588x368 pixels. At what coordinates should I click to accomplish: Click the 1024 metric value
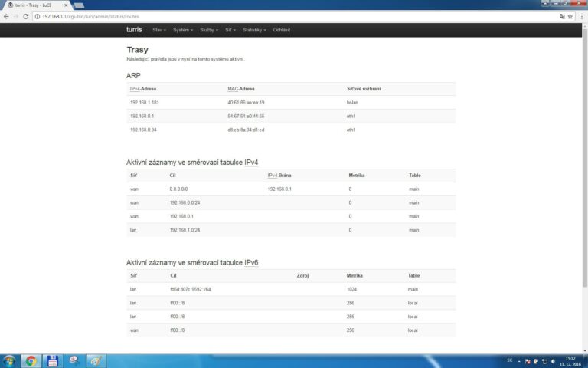coord(351,290)
